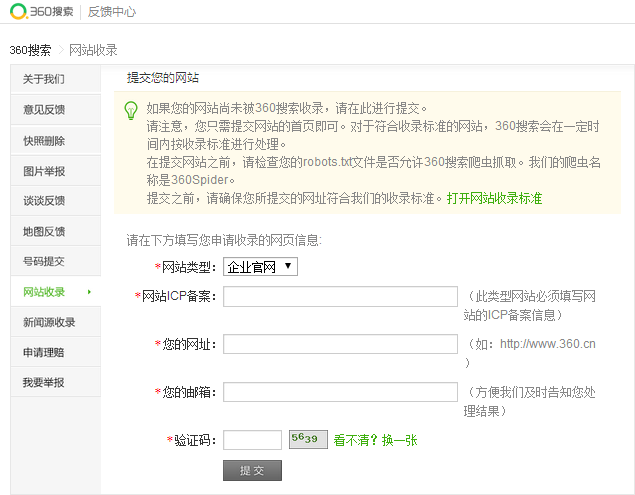Select 地图反馈 in the sidebar
Image resolution: width=635 pixels, height=495 pixels.
tap(55, 231)
